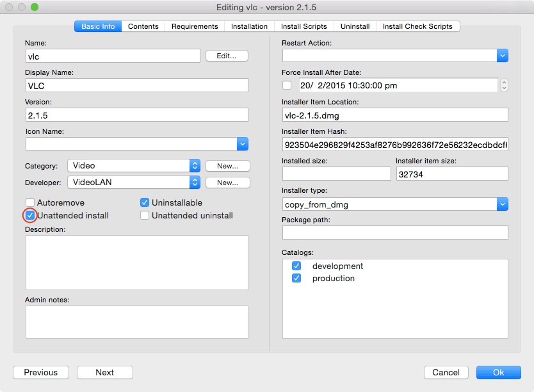Expand the Installer type dropdown
This screenshot has height=392, width=534.
click(502, 204)
